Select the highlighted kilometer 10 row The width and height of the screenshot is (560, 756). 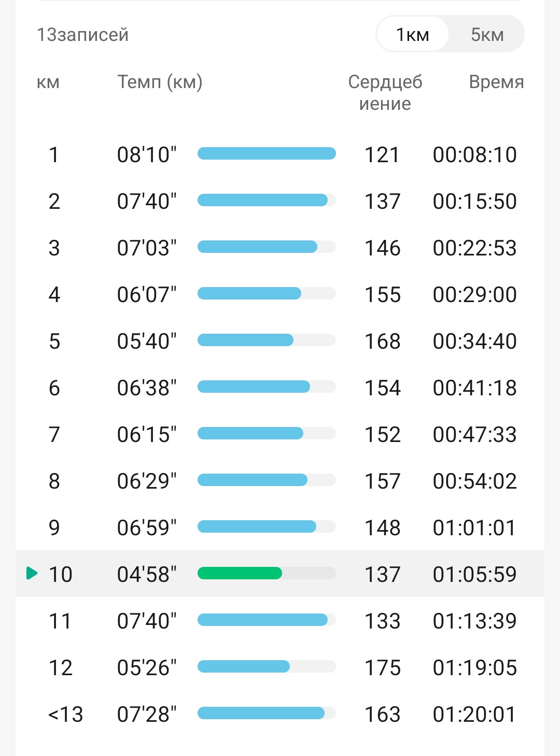(x=280, y=574)
